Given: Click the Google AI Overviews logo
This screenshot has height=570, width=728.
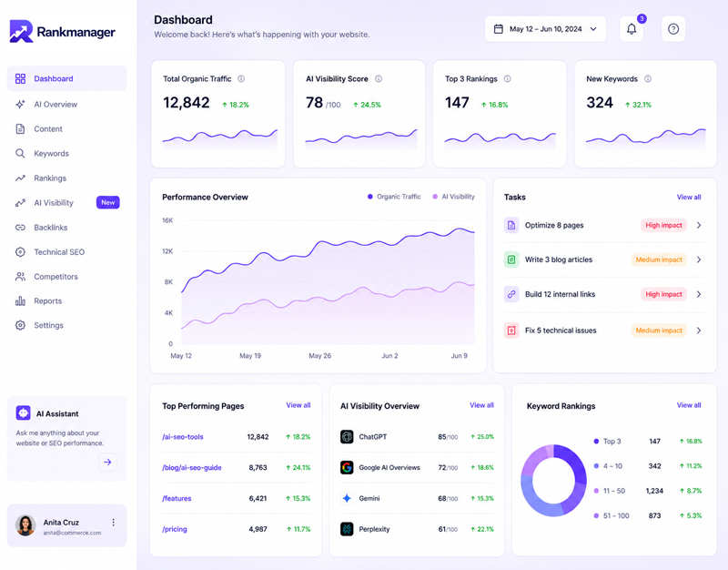Looking at the screenshot, I should (x=347, y=467).
